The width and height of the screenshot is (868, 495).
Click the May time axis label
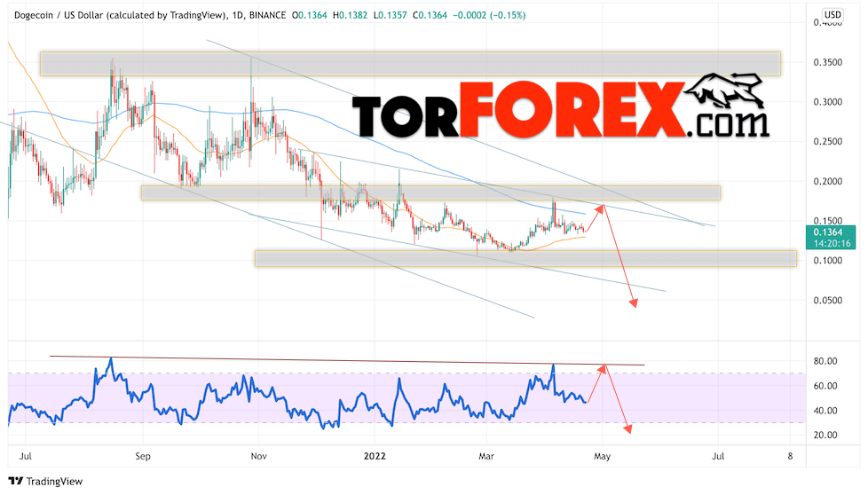[x=603, y=456]
